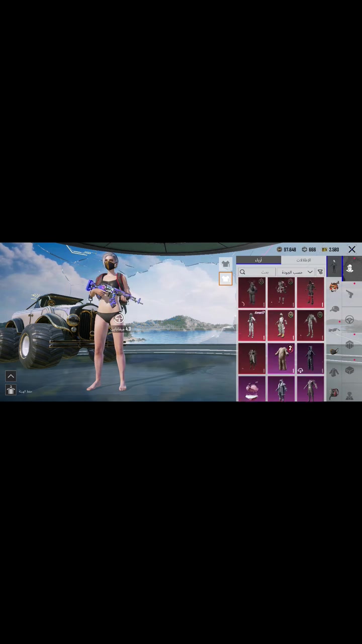Image resolution: width=362 pixels, height=644 pixels.
Task: Open the sunglasses category
Action: click(x=334, y=330)
